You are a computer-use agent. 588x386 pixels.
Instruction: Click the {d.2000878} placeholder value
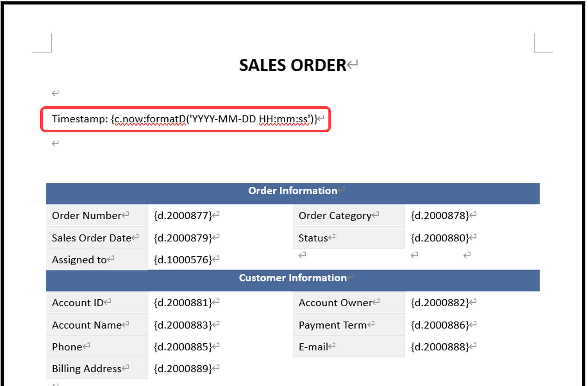[x=440, y=216]
